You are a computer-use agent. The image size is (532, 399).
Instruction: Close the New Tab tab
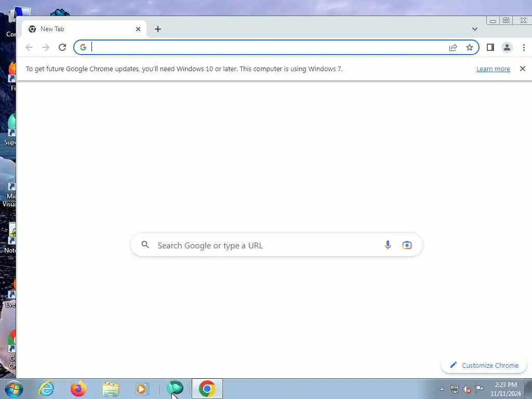[138, 29]
